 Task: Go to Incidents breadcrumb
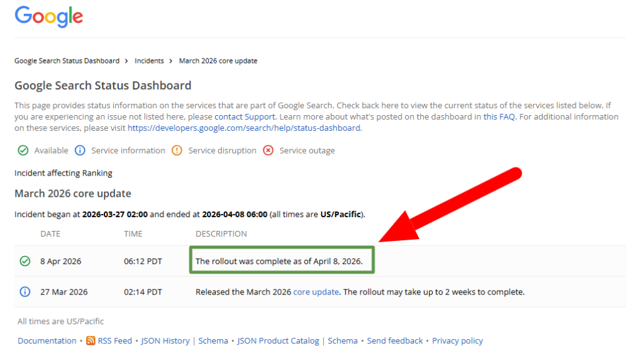149,61
